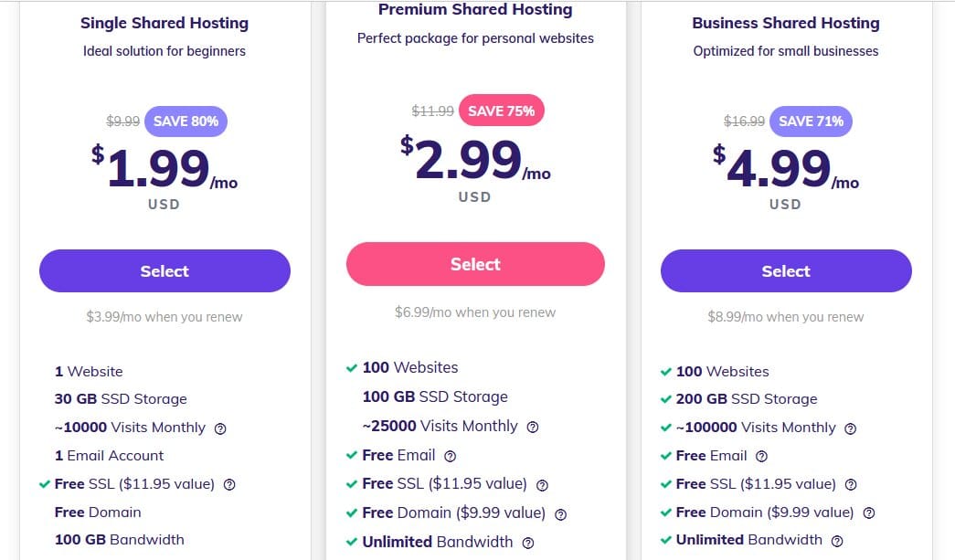Open help icon beside Single plan Free SSL
955x560 pixels.
tap(229, 484)
